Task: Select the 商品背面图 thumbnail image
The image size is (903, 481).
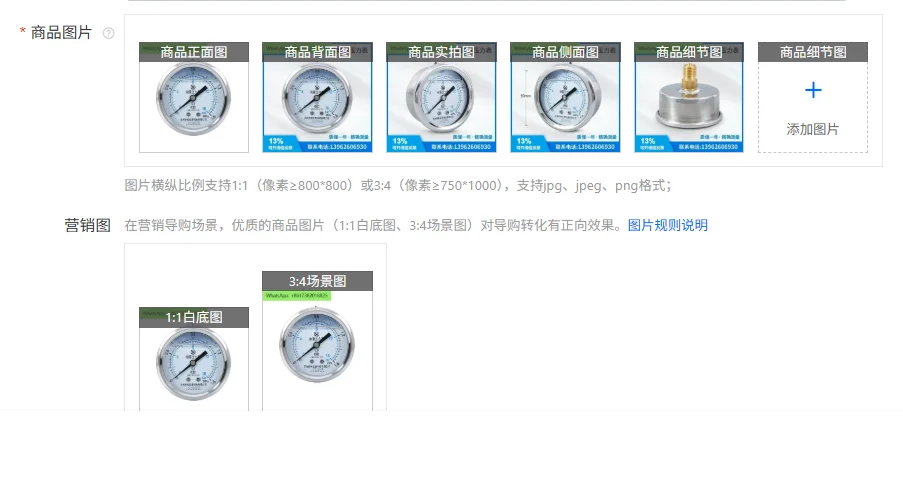Action: 317,97
